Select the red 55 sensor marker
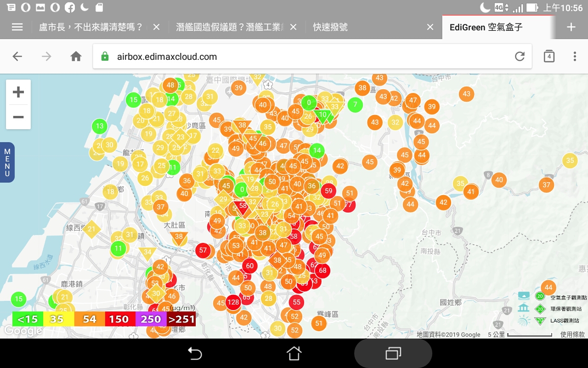Viewport: 588px width, 368px height. (x=296, y=302)
